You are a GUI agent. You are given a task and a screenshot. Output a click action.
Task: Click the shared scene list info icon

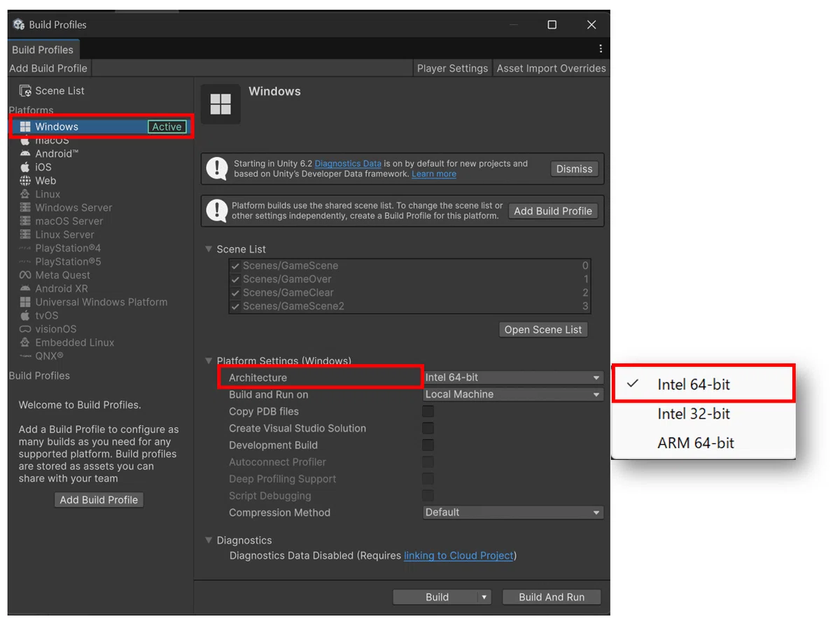pos(217,211)
